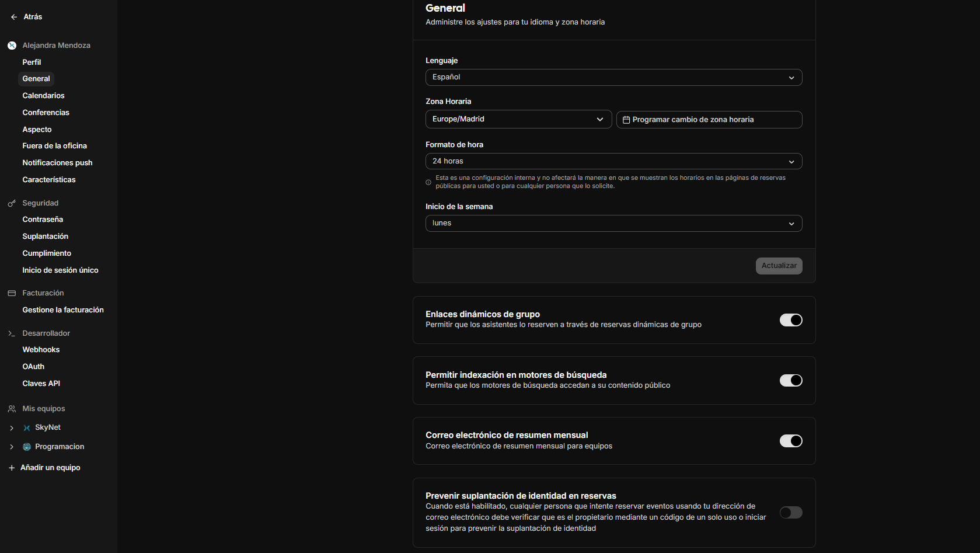Expand the SkyNet team chevron
Screen dimensions: 980x553
[x=11, y=427]
